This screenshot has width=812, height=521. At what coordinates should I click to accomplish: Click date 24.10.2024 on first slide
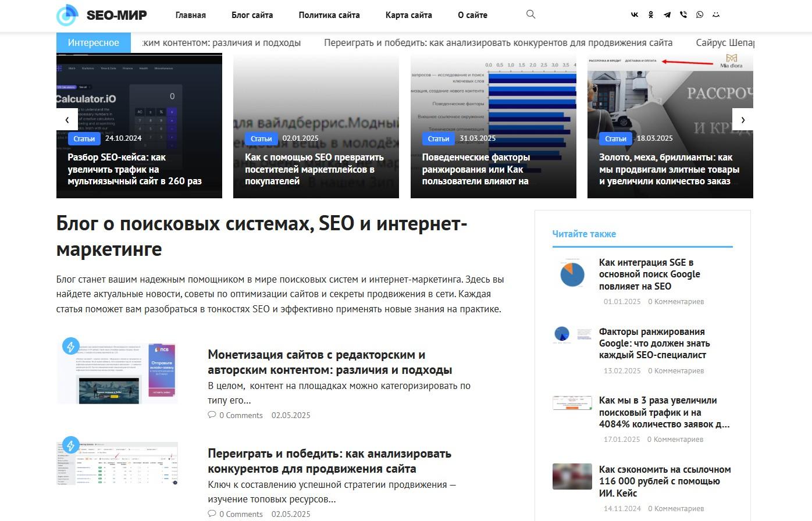point(123,138)
